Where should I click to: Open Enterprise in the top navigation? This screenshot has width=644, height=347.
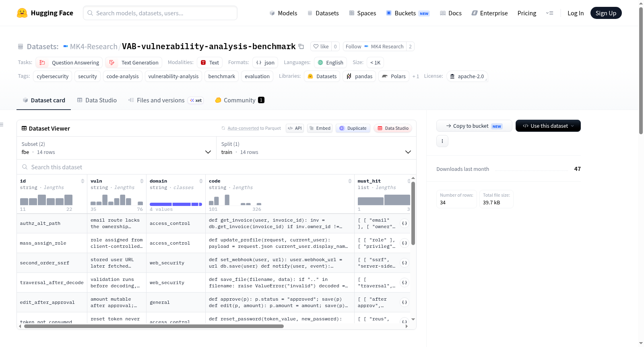pos(489,13)
